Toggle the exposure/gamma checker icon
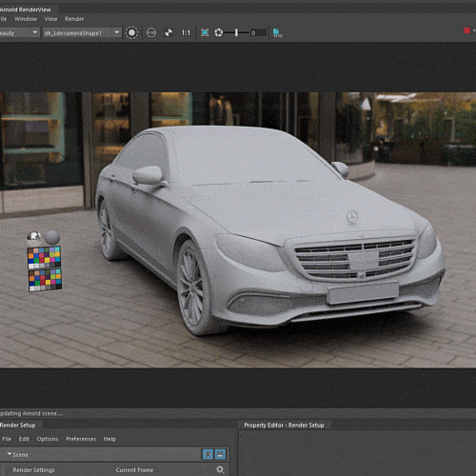 [169, 32]
